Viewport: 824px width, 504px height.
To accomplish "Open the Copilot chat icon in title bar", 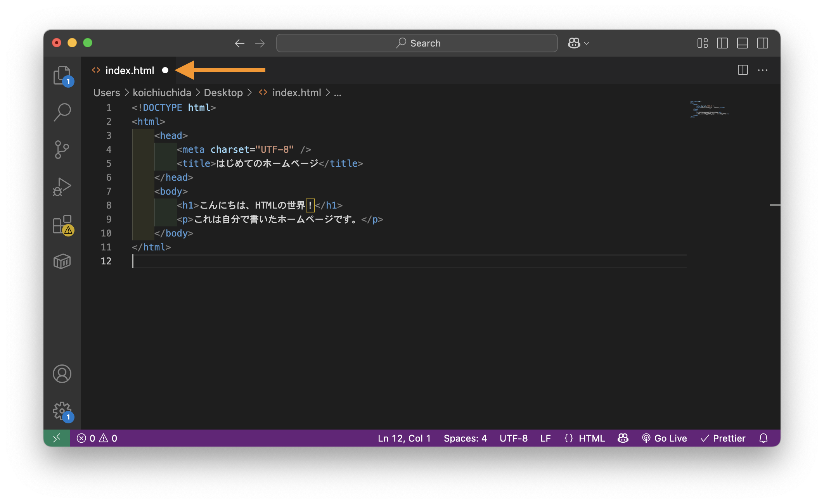I will coord(574,43).
